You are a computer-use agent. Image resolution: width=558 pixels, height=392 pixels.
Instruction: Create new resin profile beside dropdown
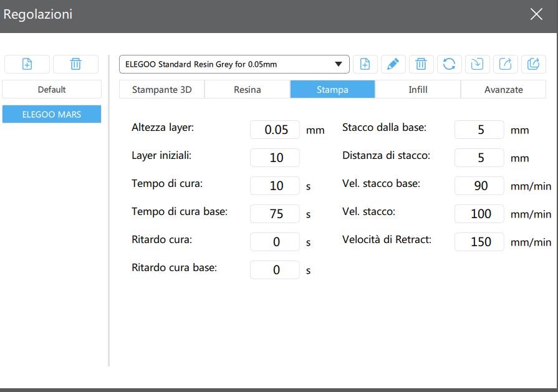coord(365,64)
